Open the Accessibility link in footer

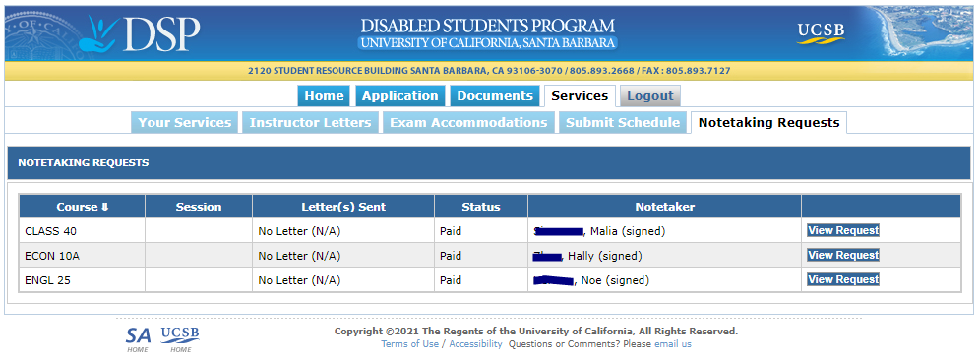tap(475, 344)
